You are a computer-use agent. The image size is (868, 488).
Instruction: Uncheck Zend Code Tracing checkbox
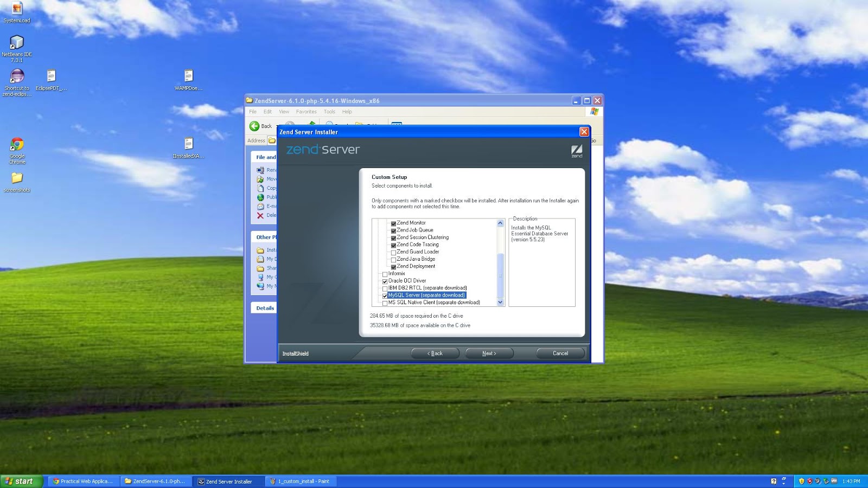pyautogui.click(x=393, y=245)
